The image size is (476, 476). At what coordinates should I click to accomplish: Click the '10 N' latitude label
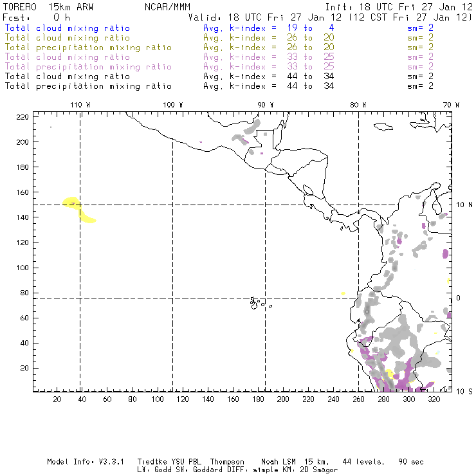(x=464, y=205)
